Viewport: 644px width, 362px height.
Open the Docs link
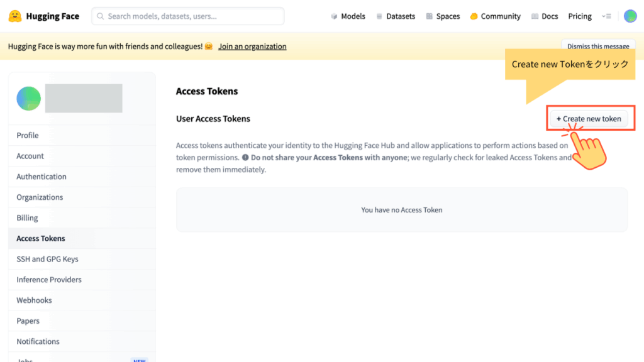click(x=545, y=16)
